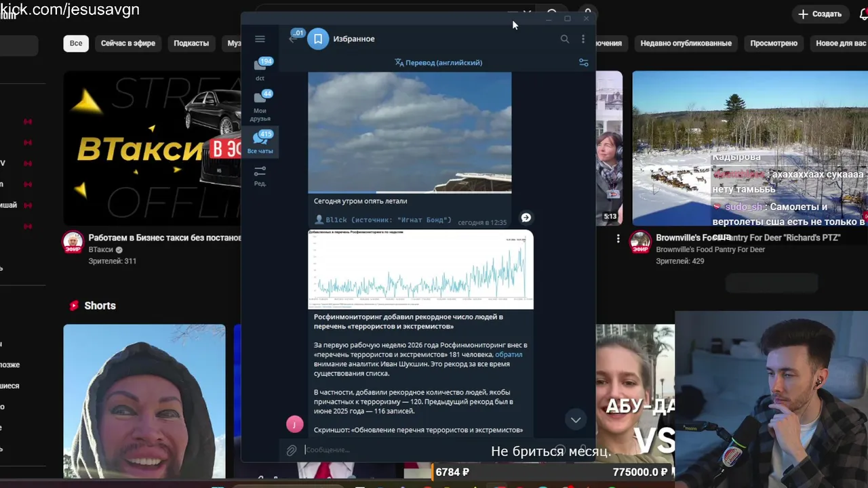The width and height of the screenshot is (868, 488).
Task: Open Brownville's Food Pantry For Deer channel link
Action: [711, 249]
